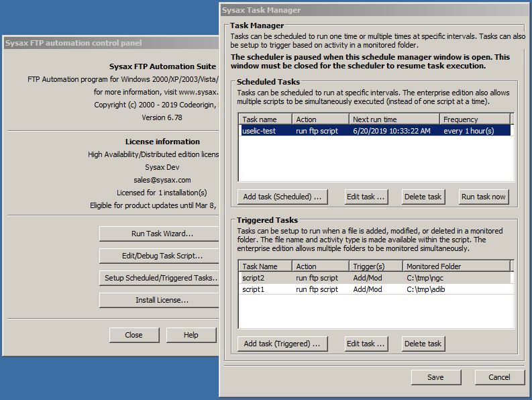The height and width of the screenshot is (400, 532).
Task: Sort by 'Next run time' column header
Action: 394,119
